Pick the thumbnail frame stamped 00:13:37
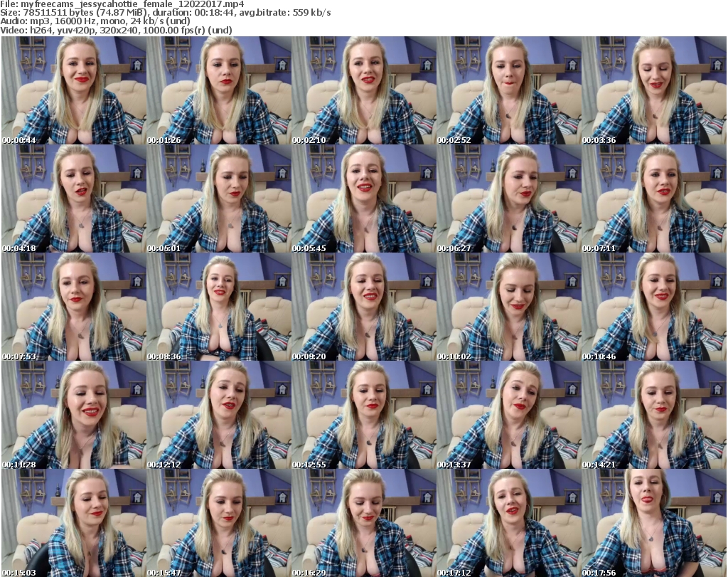Image resolution: width=728 pixels, height=577 pixels. click(509, 415)
